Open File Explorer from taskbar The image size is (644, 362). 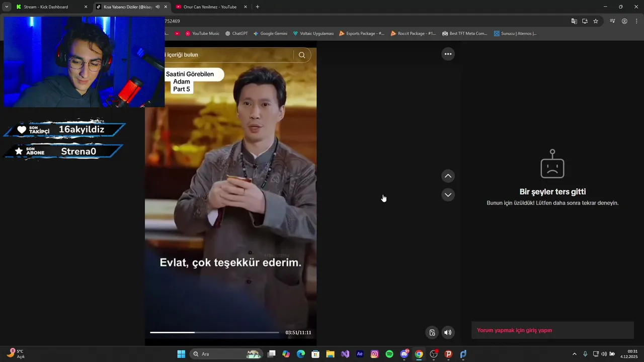(x=330, y=354)
